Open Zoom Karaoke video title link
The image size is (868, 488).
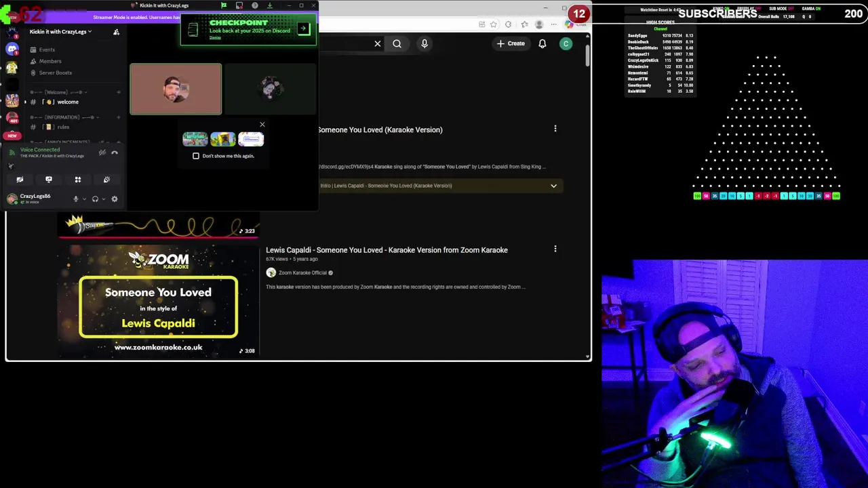(x=387, y=250)
